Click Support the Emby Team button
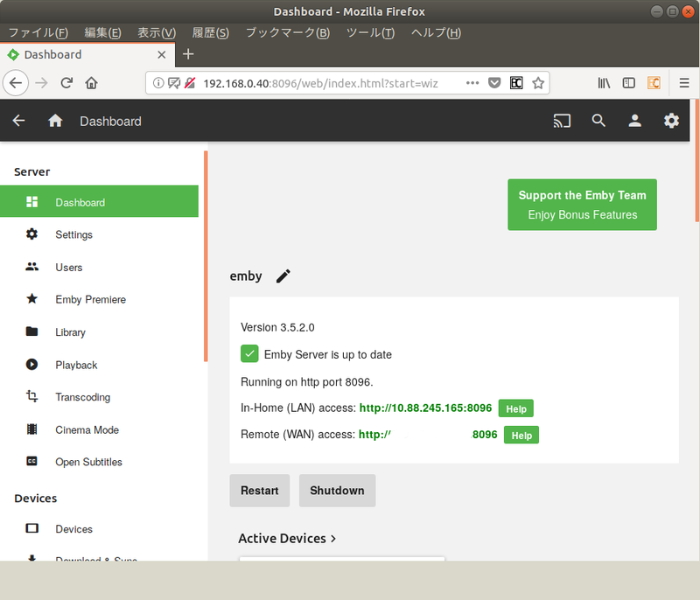 click(582, 205)
